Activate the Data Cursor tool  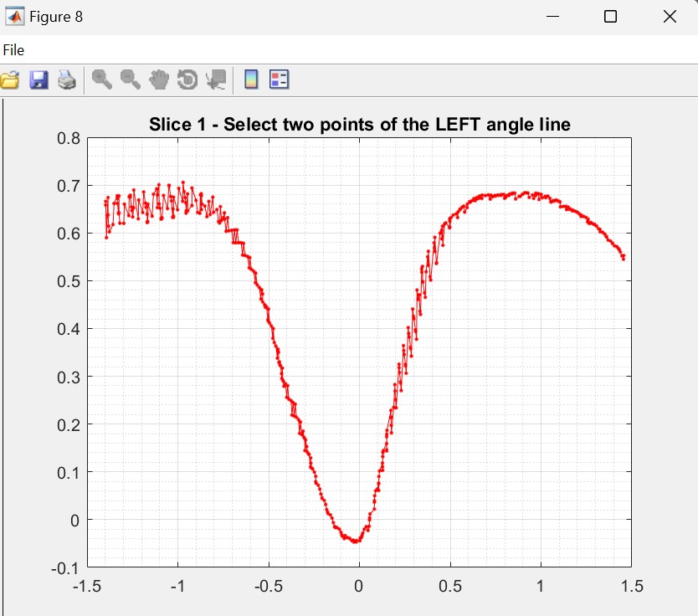click(216, 80)
